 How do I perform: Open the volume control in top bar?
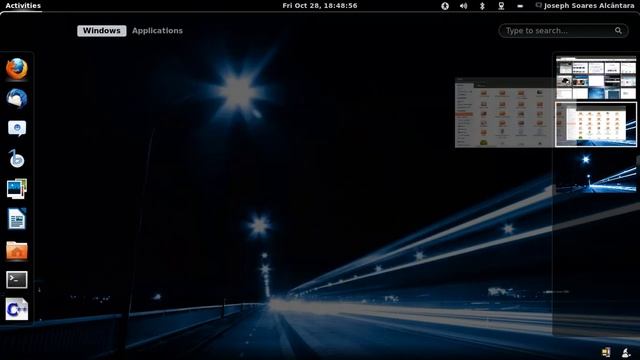click(463, 6)
